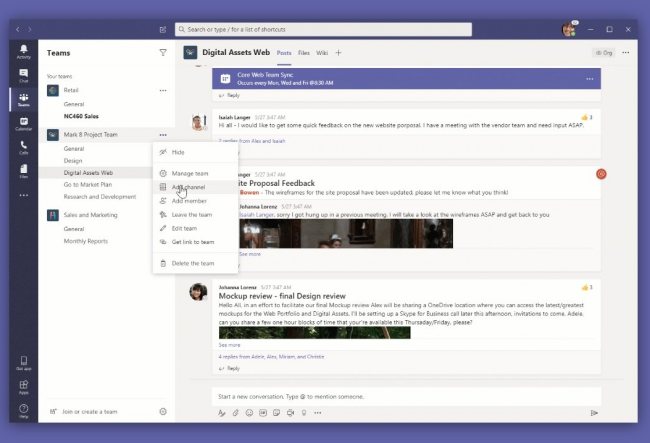Go back with the left arrow
The height and width of the screenshot is (443, 650).
click(17, 29)
